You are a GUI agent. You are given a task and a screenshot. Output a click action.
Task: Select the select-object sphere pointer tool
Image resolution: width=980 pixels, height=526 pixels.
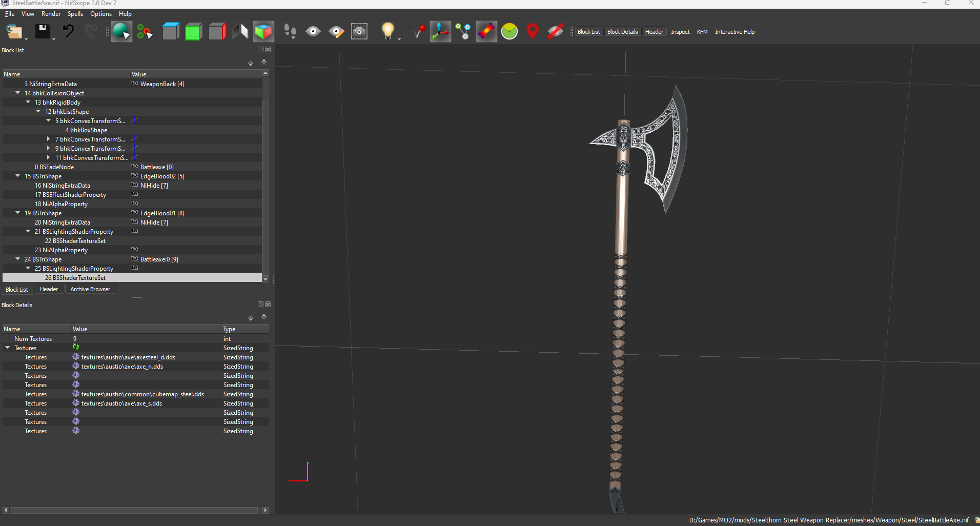pyautogui.click(x=121, y=32)
